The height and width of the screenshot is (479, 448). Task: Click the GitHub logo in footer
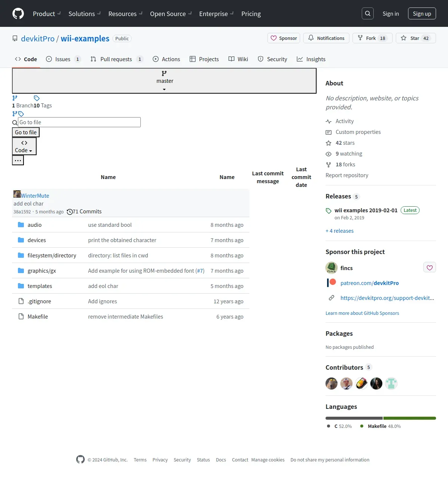pyautogui.click(x=80, y=459)
